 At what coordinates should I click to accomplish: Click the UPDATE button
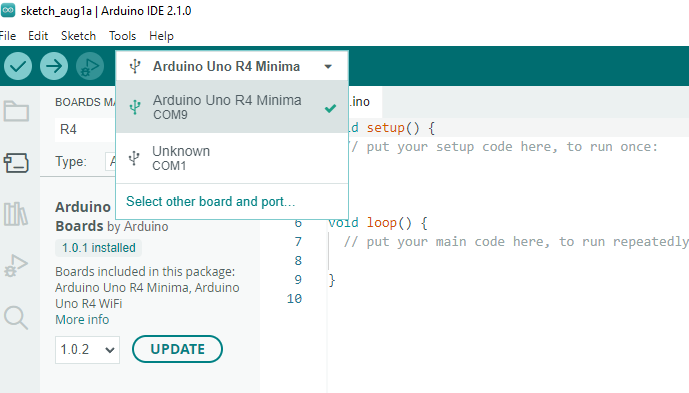(x=177, y=349)
